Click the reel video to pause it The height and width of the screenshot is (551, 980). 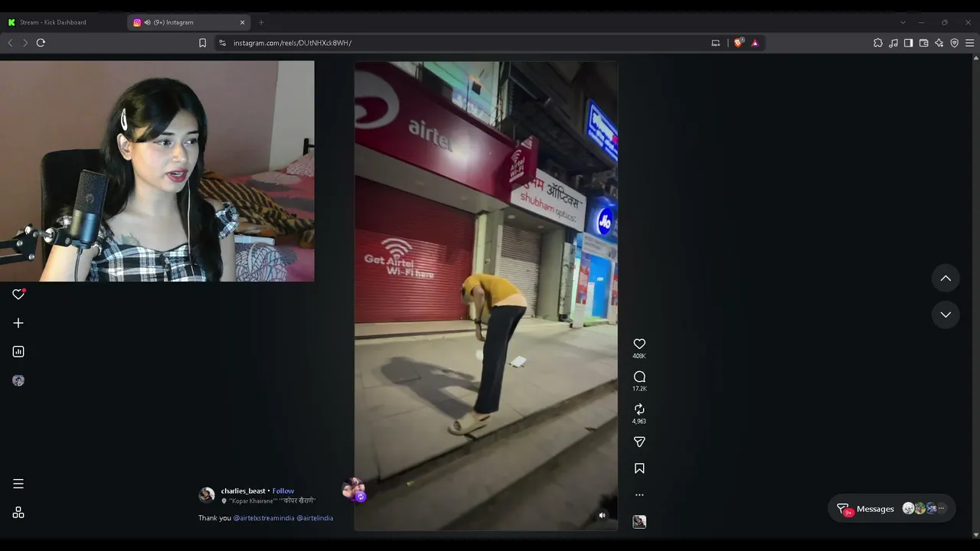(x=485, y=295)
